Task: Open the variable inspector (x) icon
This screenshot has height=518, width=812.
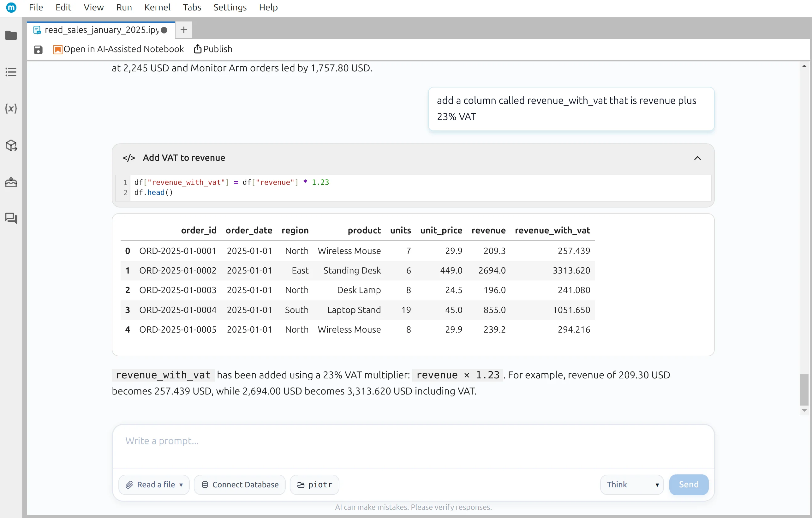Action: coord(11,108)
